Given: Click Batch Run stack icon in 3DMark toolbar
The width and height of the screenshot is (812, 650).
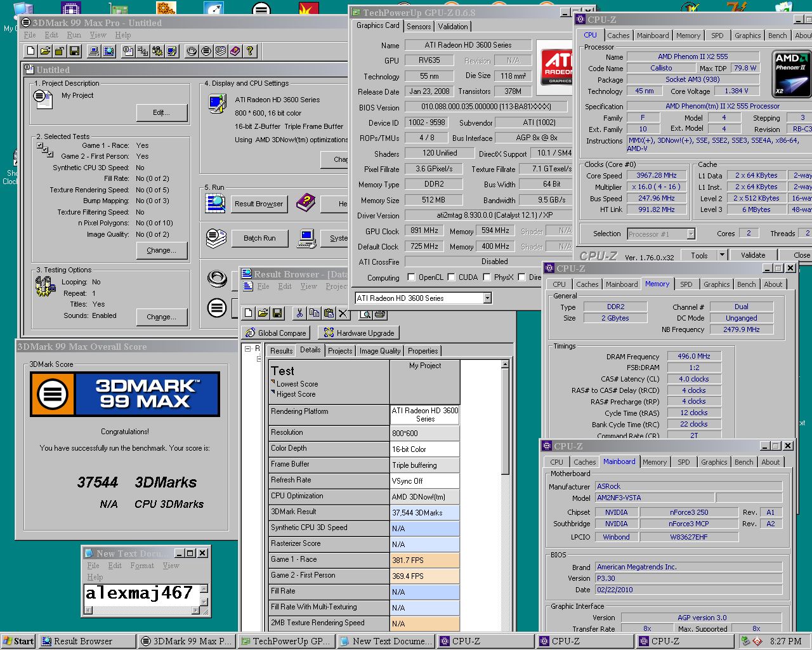Looking at the screenshot, I should pyautogui.click(x=221, y=51).
